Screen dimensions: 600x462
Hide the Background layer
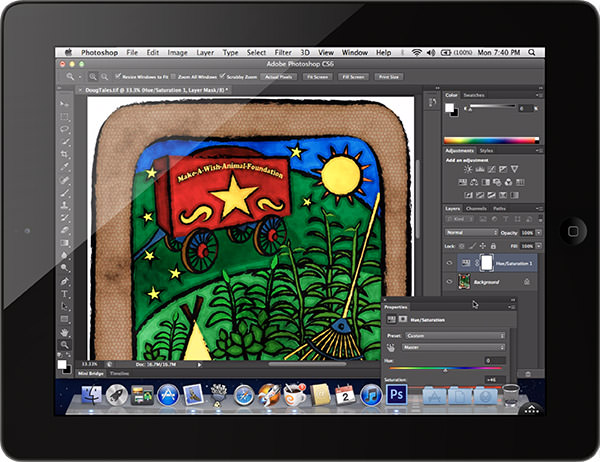(450, 282)
